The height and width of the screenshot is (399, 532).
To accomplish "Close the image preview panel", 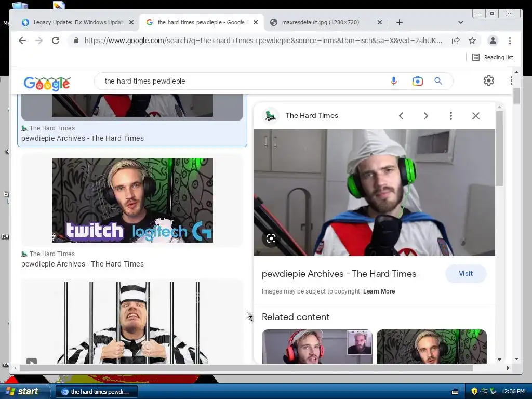I will point(476,116).
